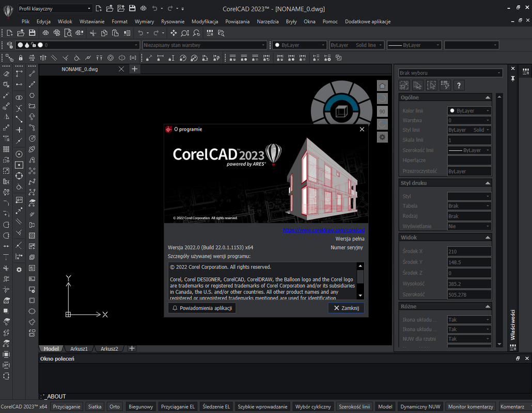Click the help question mark in Properties panel
This screenshot has height=413, width=532.
pos(459,85)
